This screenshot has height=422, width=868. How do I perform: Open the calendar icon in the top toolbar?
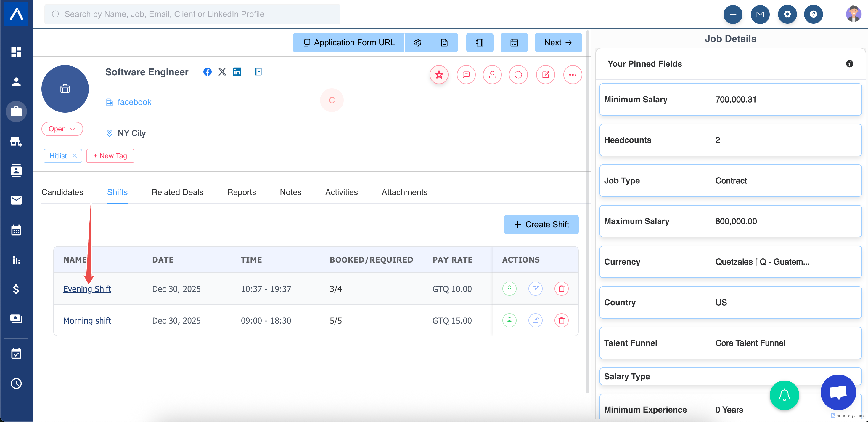tap(514, 42)
